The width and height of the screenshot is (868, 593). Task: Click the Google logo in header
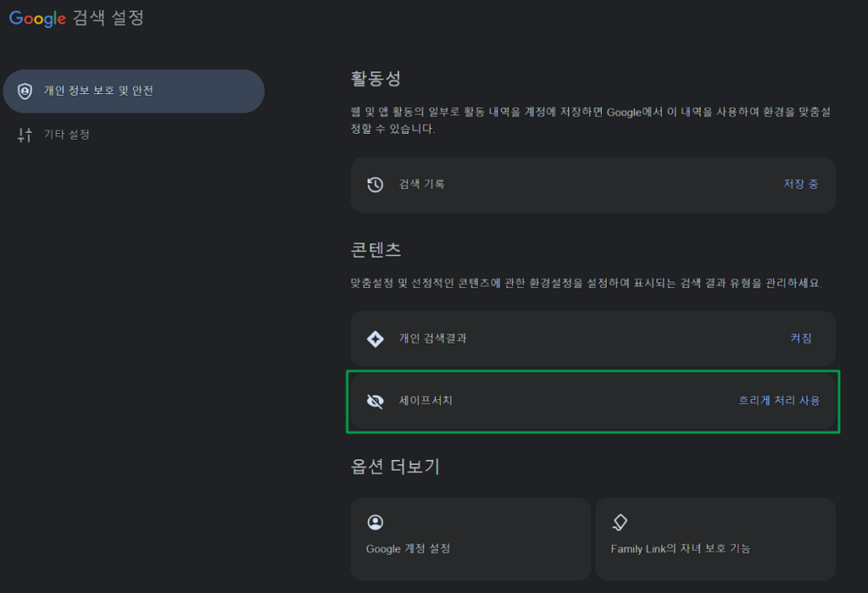click(37, 19)
